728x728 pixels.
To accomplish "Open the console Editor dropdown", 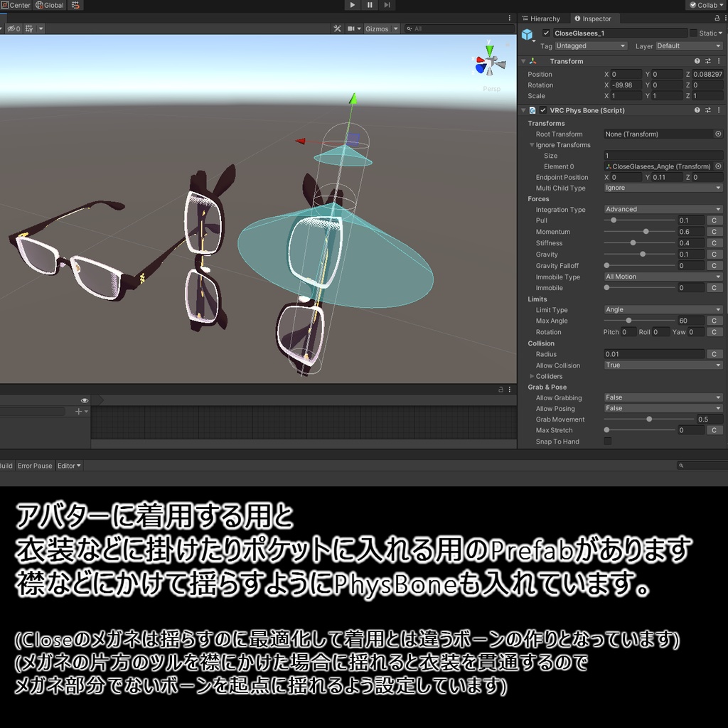I will click(x=69, y=466).
